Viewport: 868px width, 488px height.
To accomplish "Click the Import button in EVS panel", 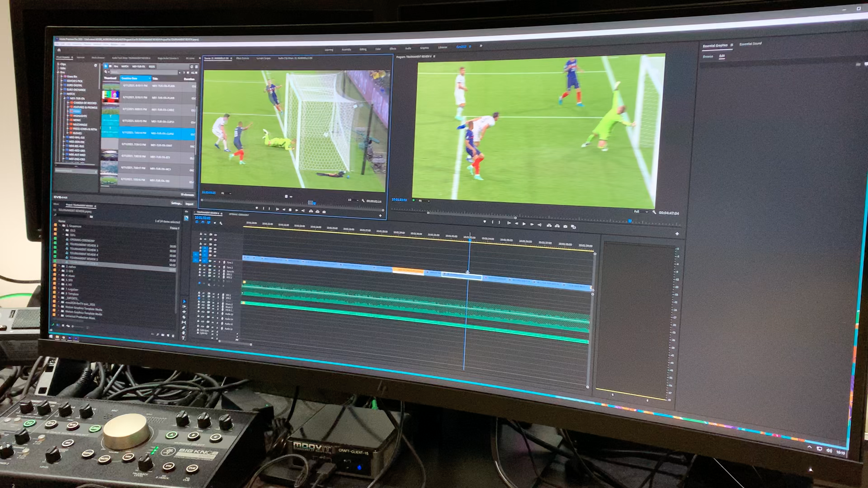I will point(189,204).
